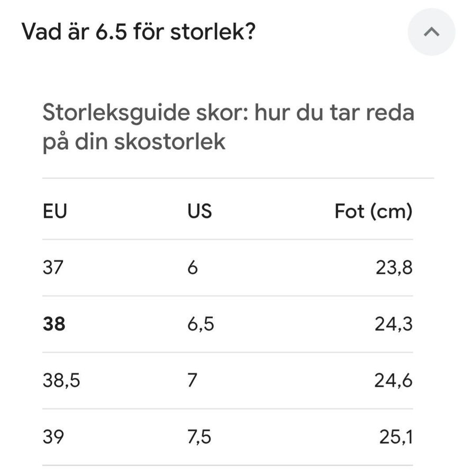Image resolution: width=472 pixels, height=476 pixels.
Task: Select the EU size 39 cell
Action: click(x=53, y=437)
